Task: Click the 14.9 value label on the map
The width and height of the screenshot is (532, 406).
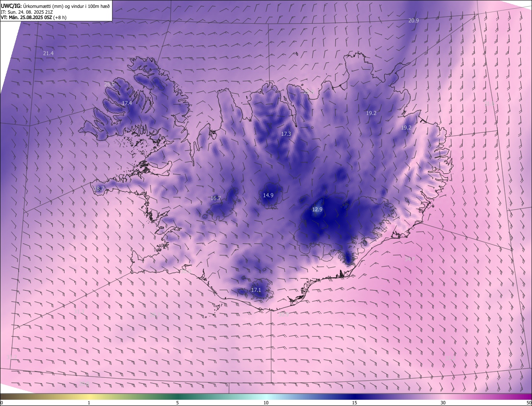Action: pos(268,195)
